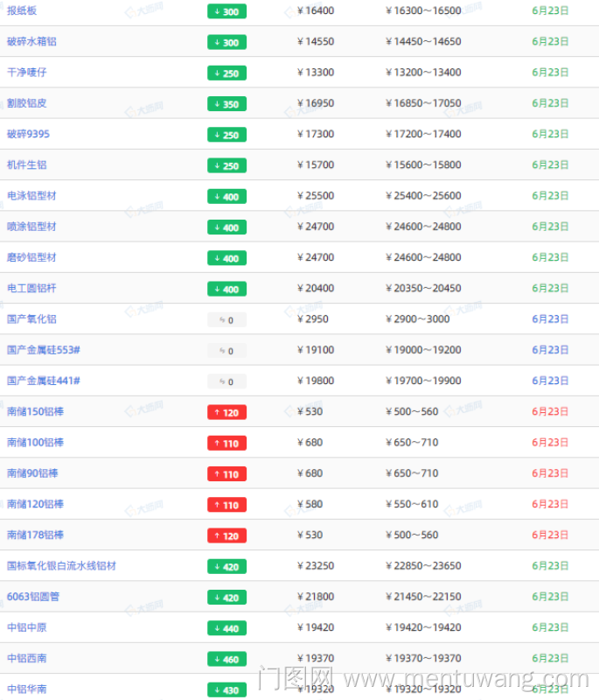Click the red ↑110 badge for 南储90铝棒
Image resolution: width=599 pixels, height=700 pixels.
pos(226,474)
